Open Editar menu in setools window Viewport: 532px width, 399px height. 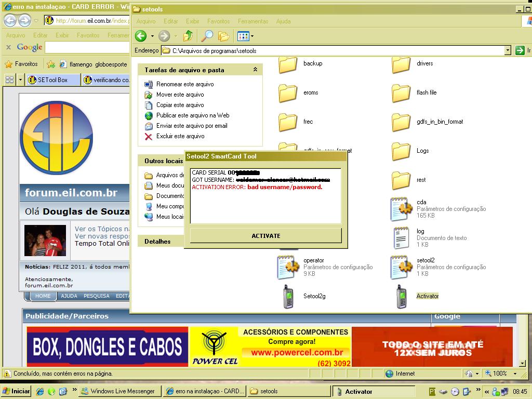(170, 21)
